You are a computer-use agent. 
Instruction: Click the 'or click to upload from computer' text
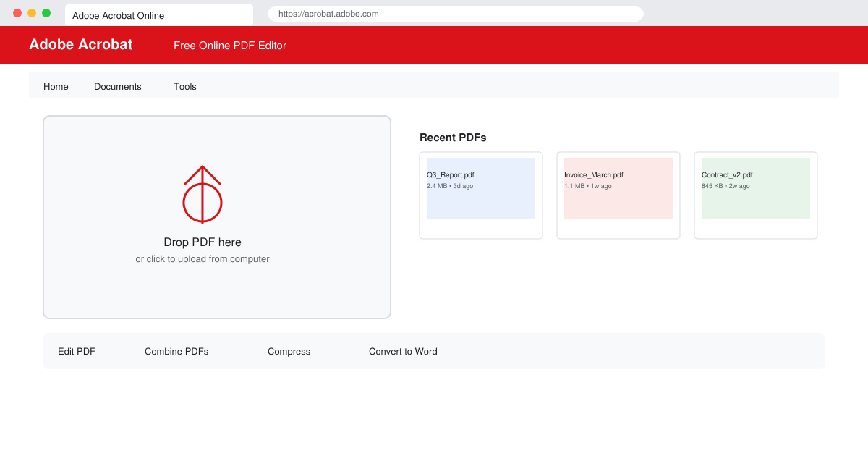coord(203,259)
